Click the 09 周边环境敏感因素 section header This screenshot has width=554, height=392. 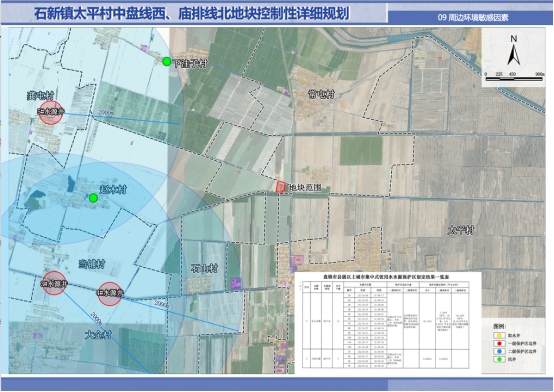tap(473, 17)
